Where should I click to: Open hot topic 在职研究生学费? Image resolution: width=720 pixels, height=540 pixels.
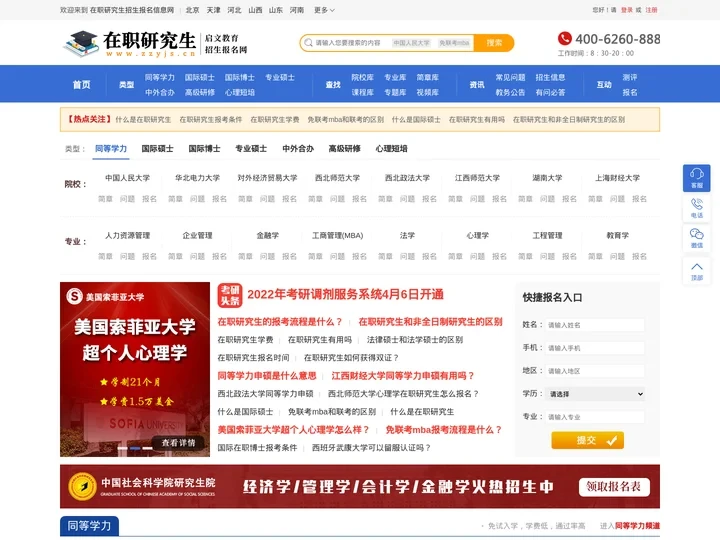(275, 119)
